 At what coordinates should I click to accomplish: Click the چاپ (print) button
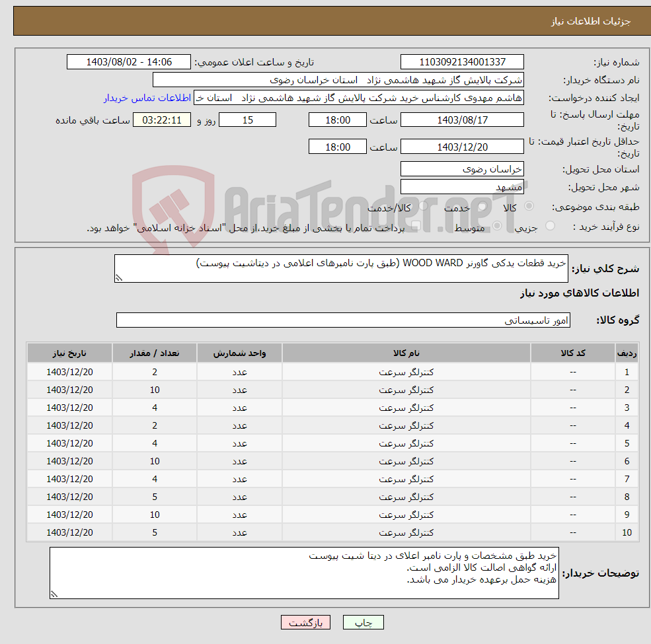coord(364,622)
